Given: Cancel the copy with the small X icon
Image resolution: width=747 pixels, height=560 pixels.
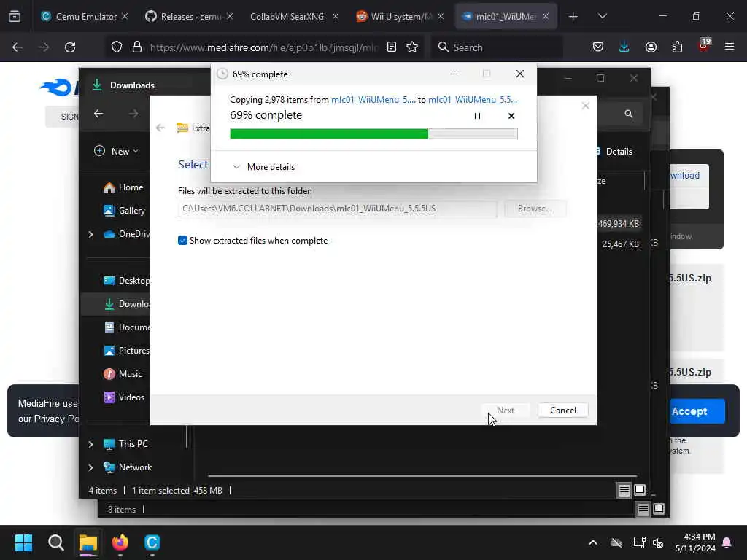Looking at the screenshot, I should pyautogui.click(x=511, y=116).
